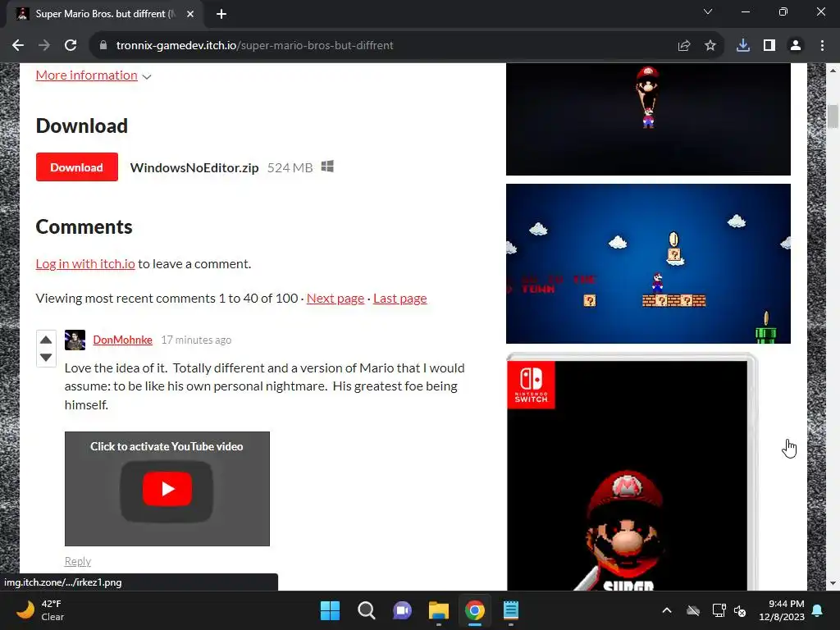This screenshot has width=840, height=630.
Task: Go back to the previous page
Action: (x=18, y=46)
